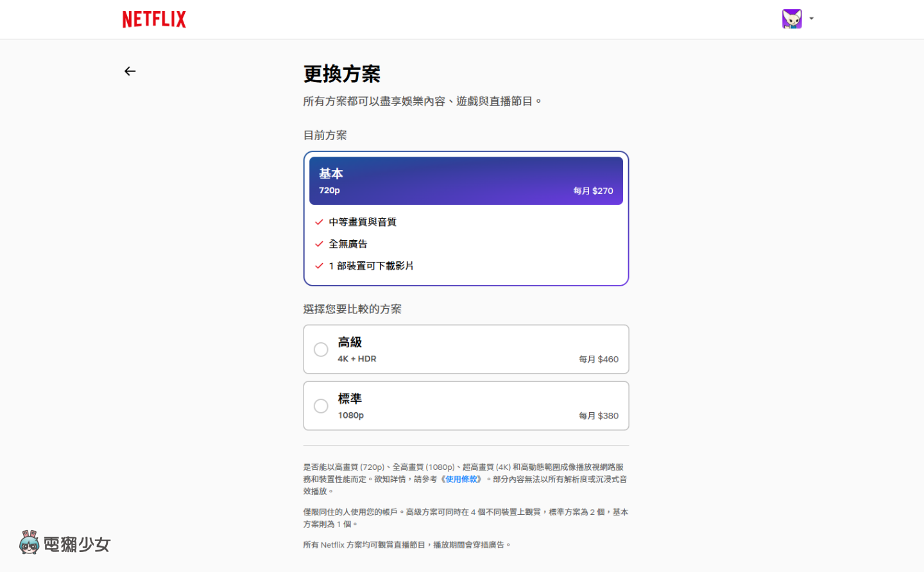Open the profile avatar menu

point(792,19)
